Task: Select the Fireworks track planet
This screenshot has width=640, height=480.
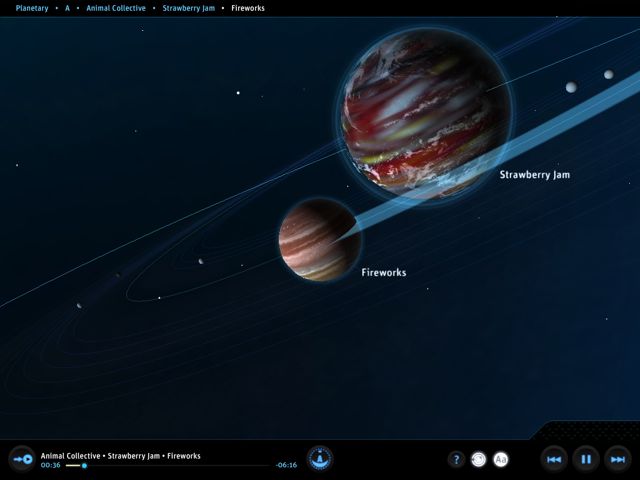Action: point(320,240)
